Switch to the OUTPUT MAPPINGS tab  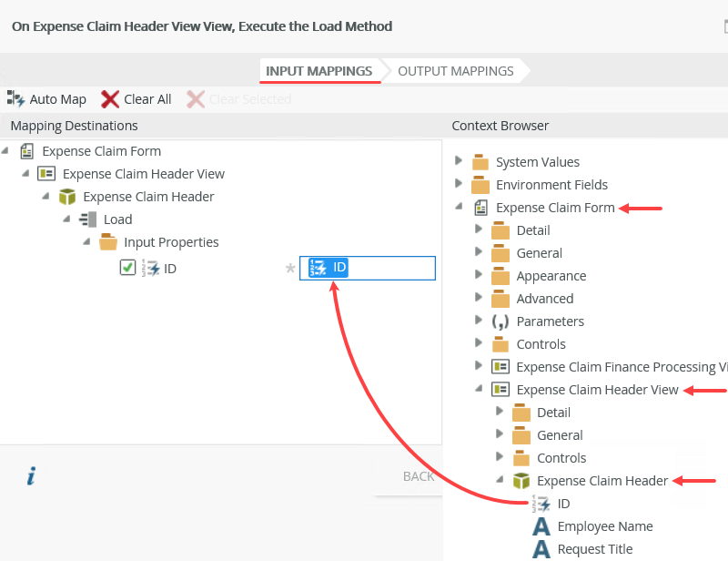coord(455,70)
